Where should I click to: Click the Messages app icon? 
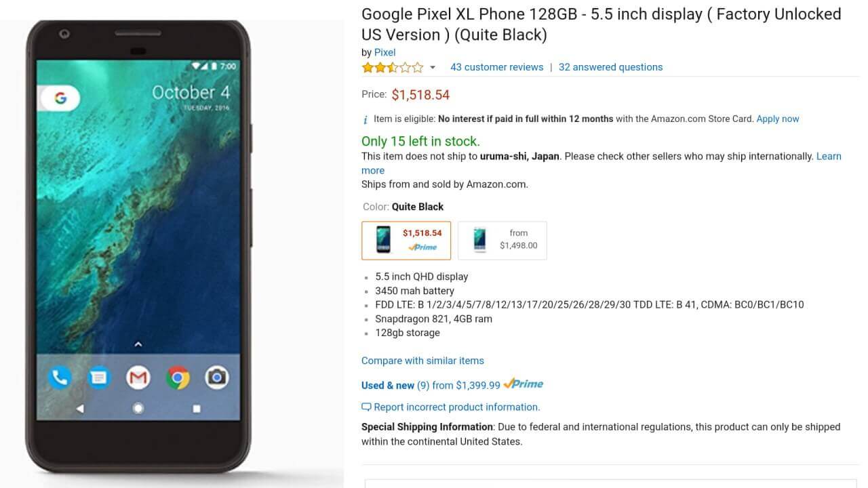click(98, 378)
